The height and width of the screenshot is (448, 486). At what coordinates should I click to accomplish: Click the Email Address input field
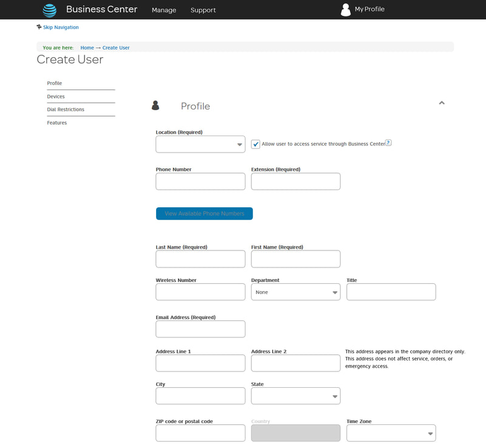tap(200, 329)
